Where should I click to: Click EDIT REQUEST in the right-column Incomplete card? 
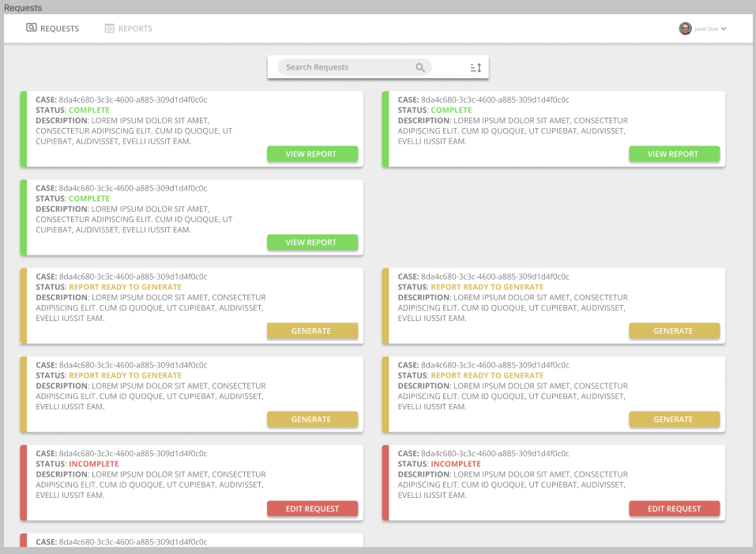[674, 509]
